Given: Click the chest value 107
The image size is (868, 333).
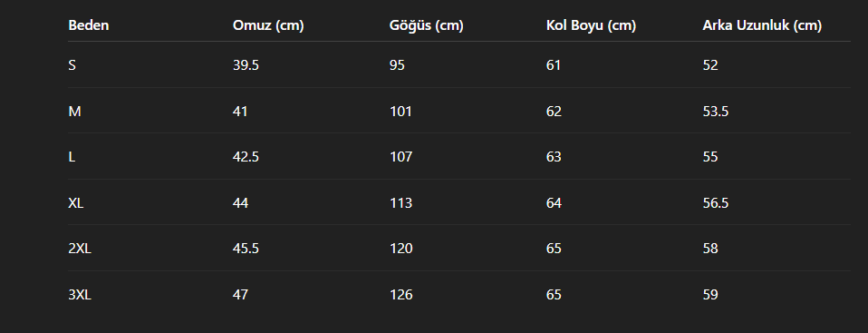Looking at the screenshot, I should click(400, 157).
